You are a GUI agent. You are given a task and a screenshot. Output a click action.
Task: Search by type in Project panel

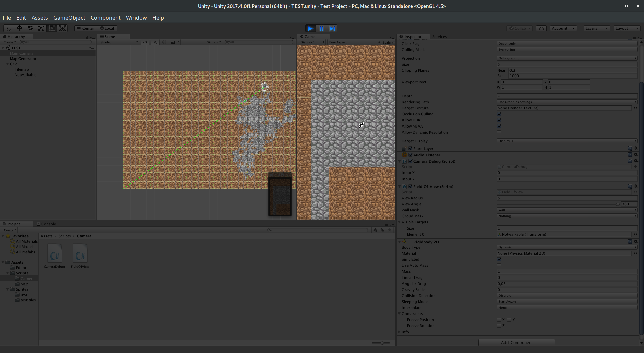[375, 230]
